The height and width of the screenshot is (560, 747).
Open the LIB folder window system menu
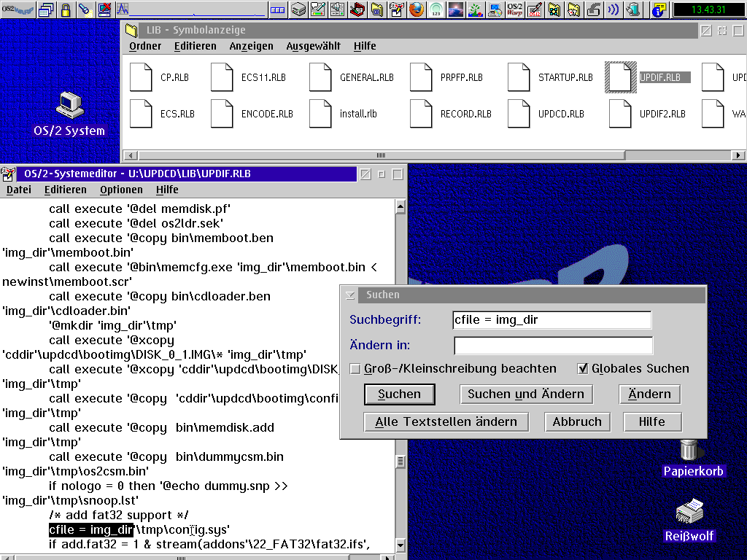[x=131, y=30]
